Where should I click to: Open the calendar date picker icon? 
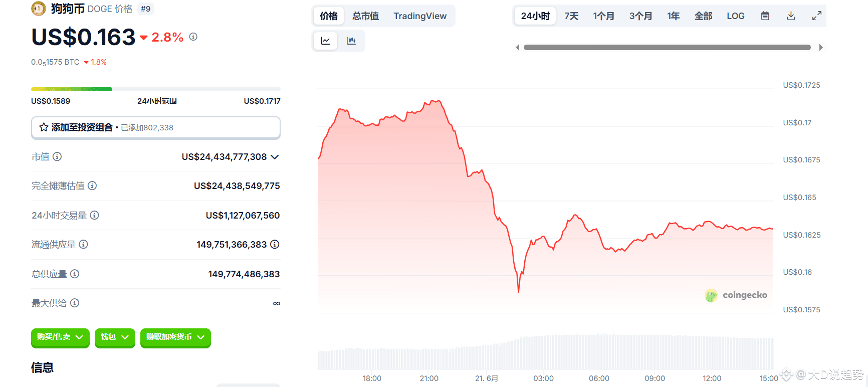[765, 16]
